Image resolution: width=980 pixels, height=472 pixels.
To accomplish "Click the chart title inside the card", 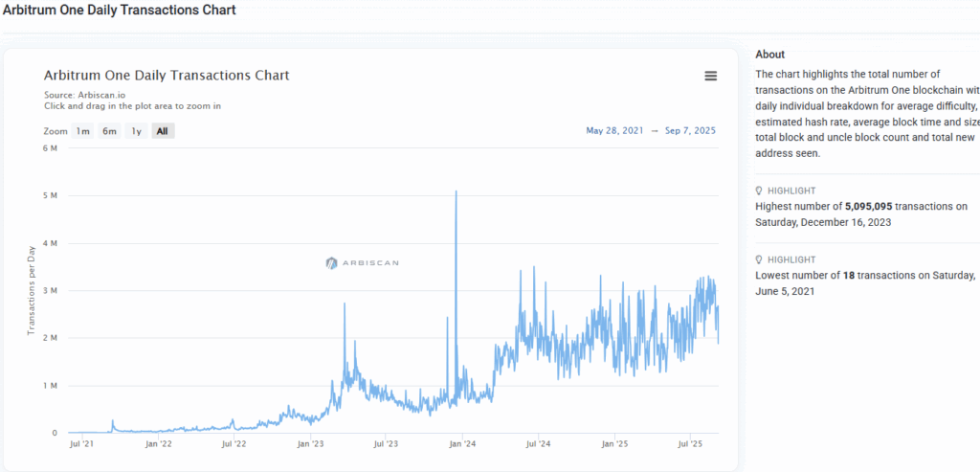I will 167,75.
